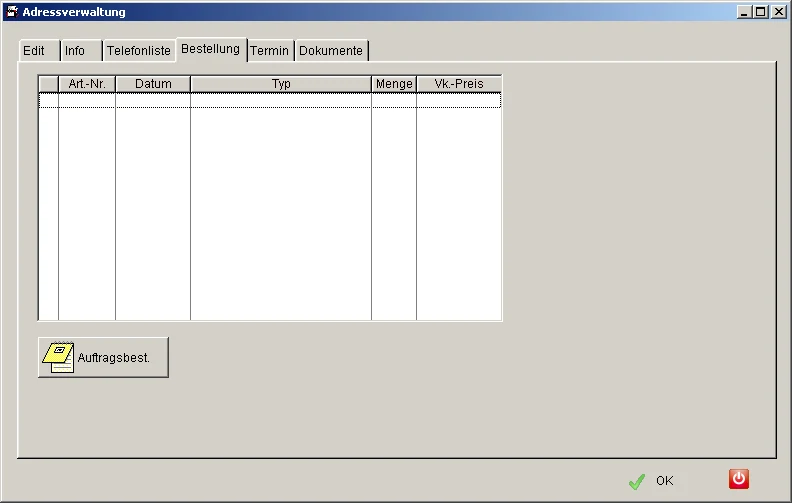Sort by the Datum column header
The image size is (792, 503).
[x=153, y=84]
